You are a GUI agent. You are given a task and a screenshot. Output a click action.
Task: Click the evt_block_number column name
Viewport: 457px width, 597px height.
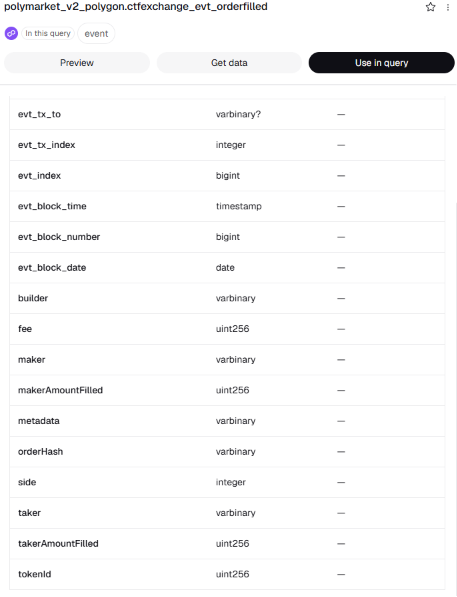[59, 237]
